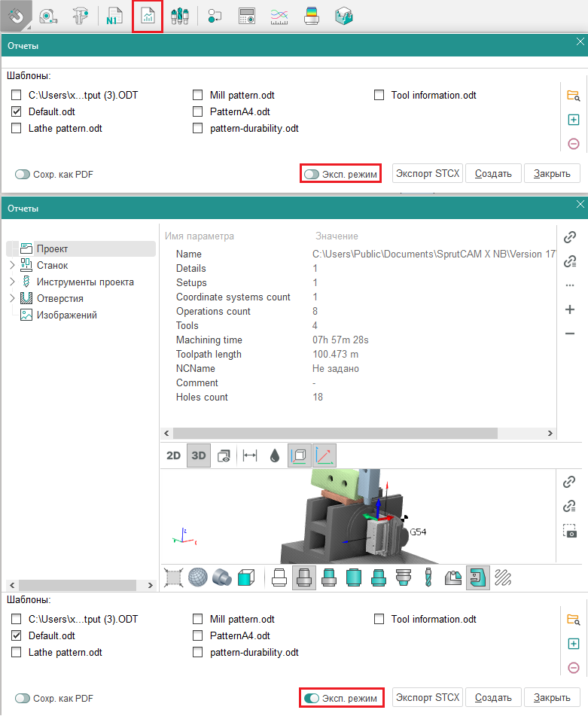Image resolution: width=588 pixels, height=716 pixels.
Task: Click the water drop icon above 3D view
Action: pos(274,455)
